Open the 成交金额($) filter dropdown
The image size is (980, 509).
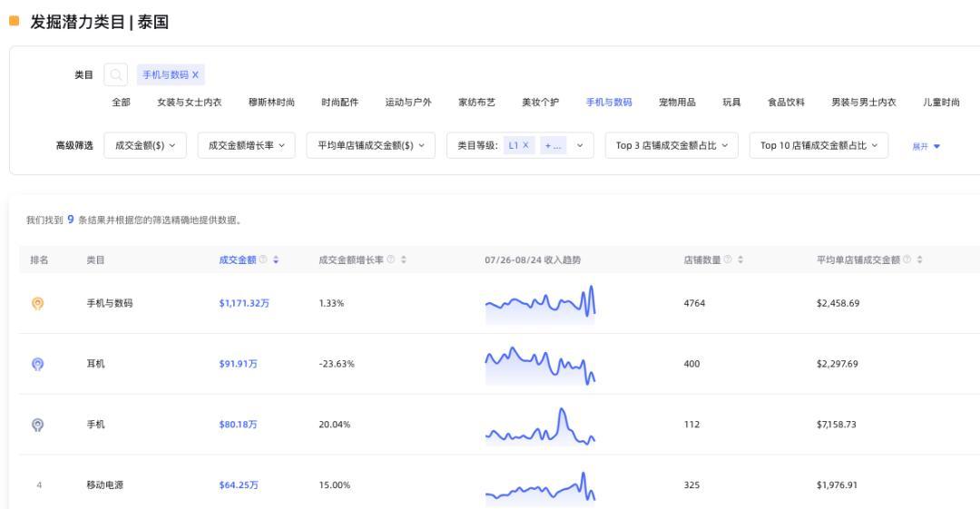(145, 145)
